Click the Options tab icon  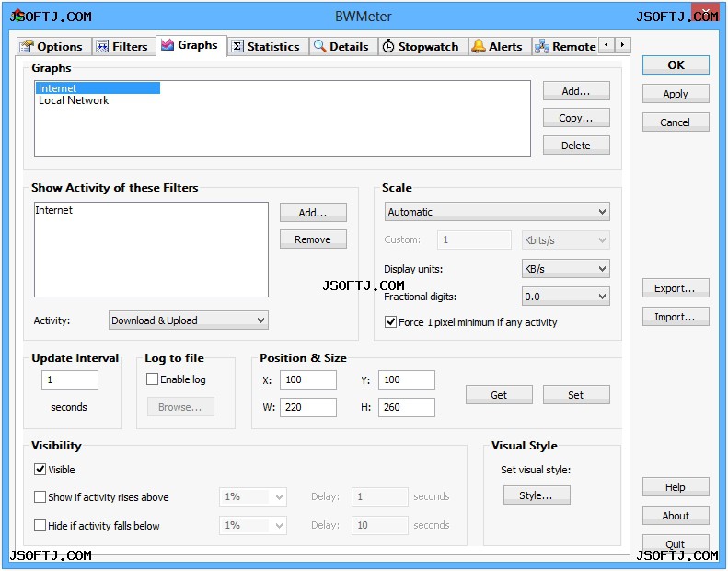click(x=27, y=46)
